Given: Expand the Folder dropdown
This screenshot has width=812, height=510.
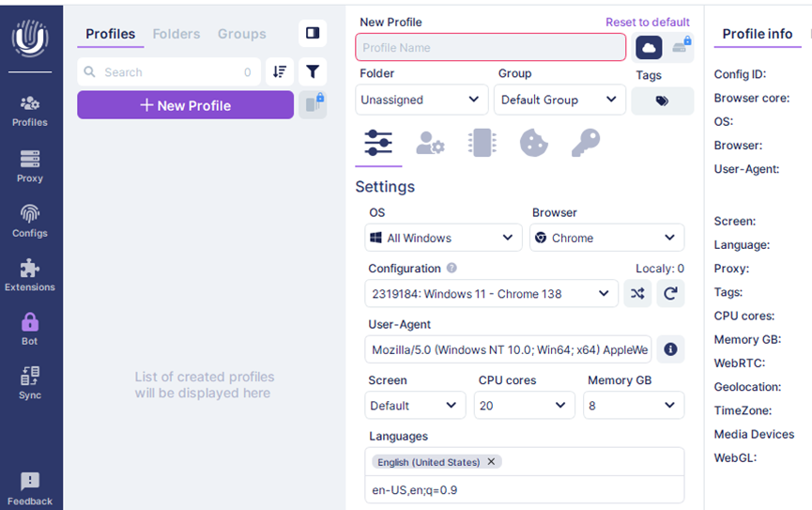Looking at the screenshot, I should (x=421, y=100).
